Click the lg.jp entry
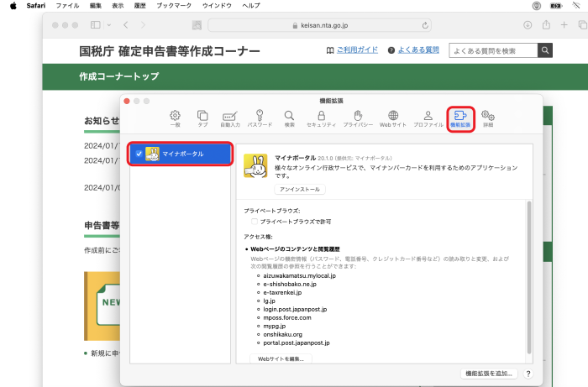This screenshot has width=588, height=387. coord(269,301)
